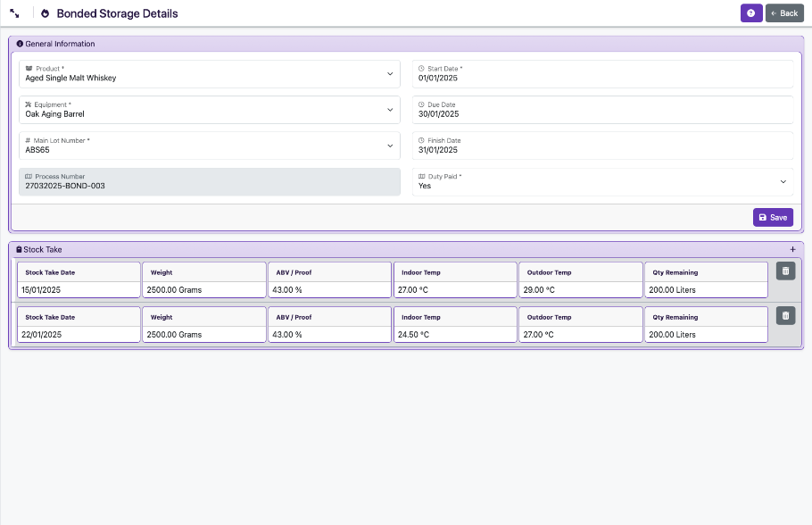Click the purple help question mark icon
The height and width of the screenshot is (525, 812).
[x=750, y=13]
